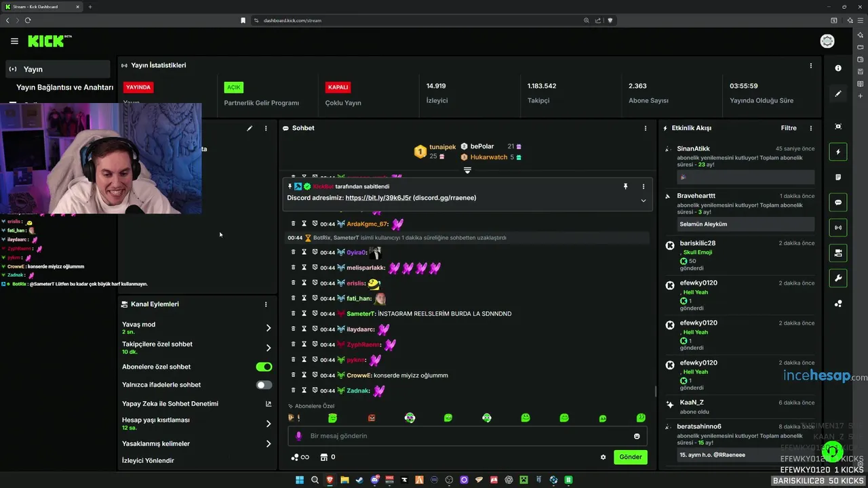This screenshot has height=488, width=868.
Task: Select Yayın in the left sidebar
Action: pos(58,69)
